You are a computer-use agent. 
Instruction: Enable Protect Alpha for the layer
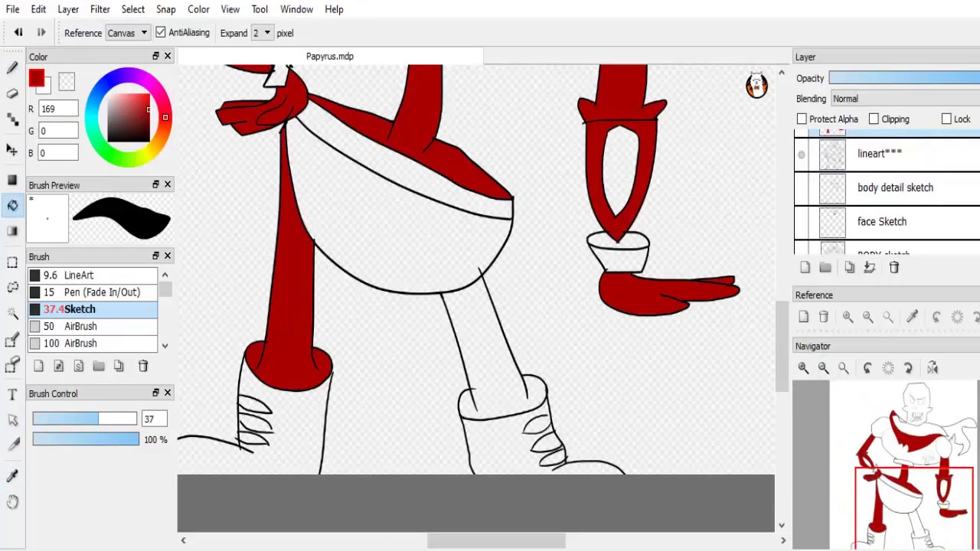(x=802, y=119)
